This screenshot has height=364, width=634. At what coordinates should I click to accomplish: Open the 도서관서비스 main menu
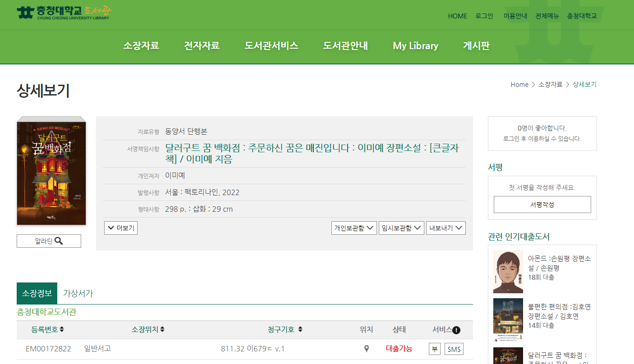(x=271, y=45)
